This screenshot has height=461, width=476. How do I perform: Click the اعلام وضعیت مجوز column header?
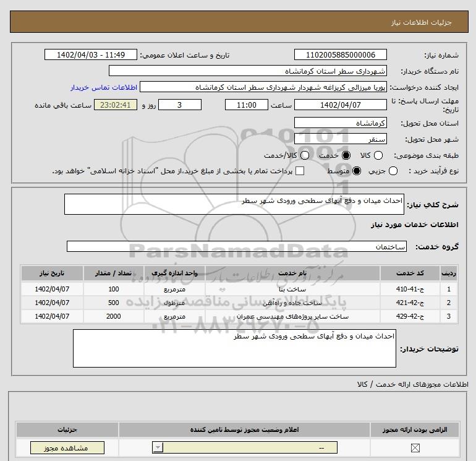click(x=244, y=429)
